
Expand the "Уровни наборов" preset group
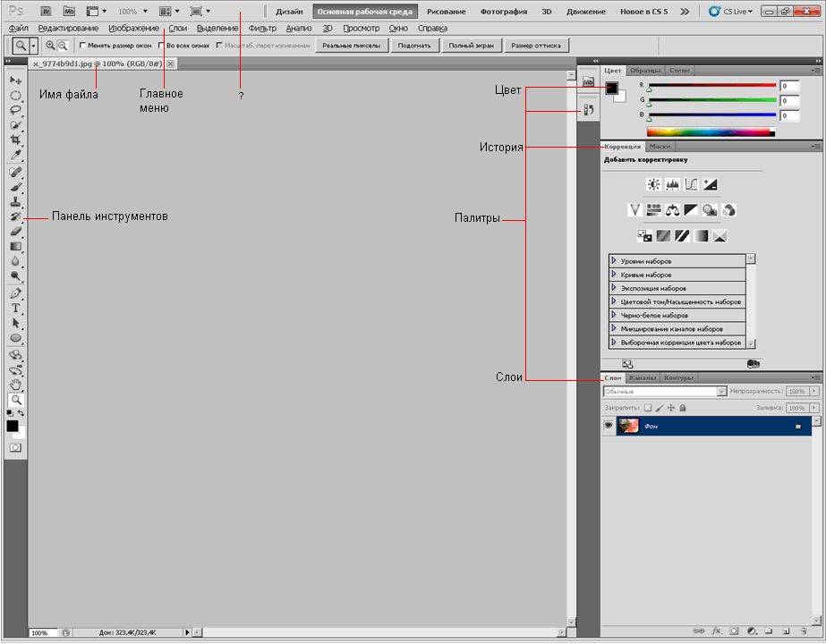pos(613,260)
